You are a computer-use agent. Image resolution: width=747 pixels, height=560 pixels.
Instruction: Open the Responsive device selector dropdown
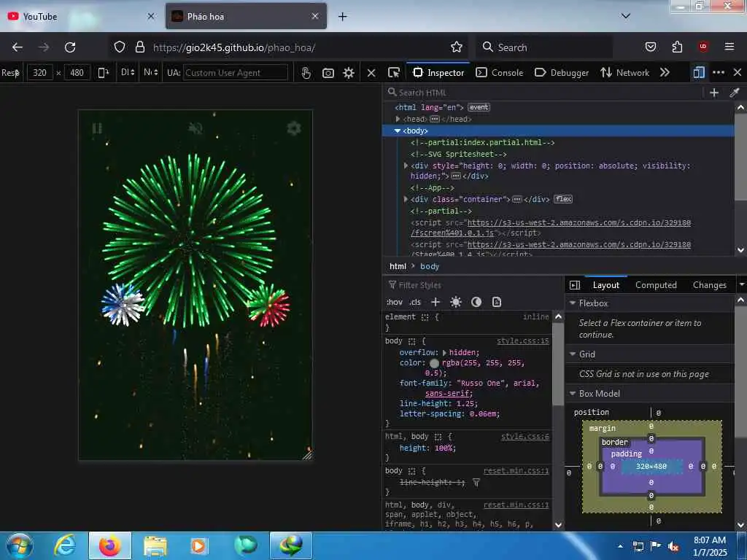[10, 73]
